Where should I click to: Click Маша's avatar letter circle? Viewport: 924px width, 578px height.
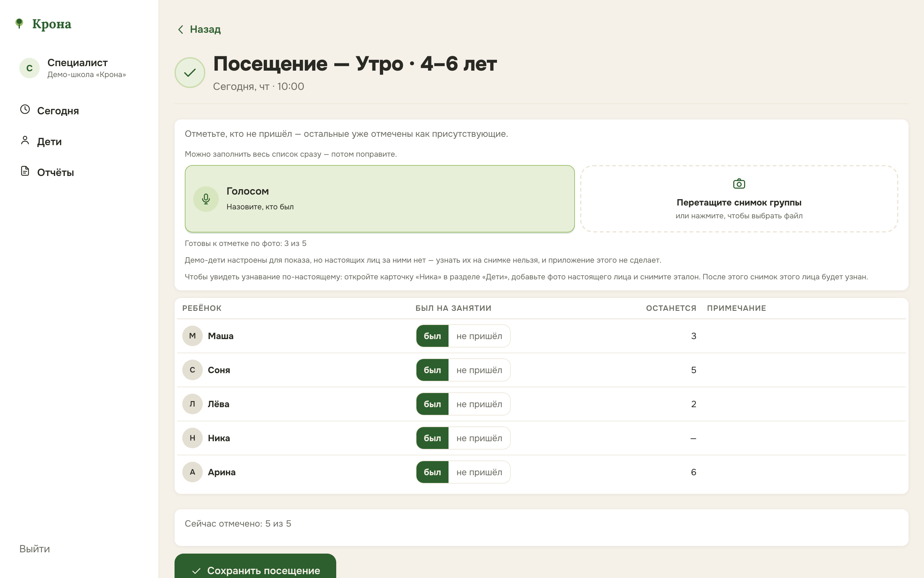coord(193,336)
